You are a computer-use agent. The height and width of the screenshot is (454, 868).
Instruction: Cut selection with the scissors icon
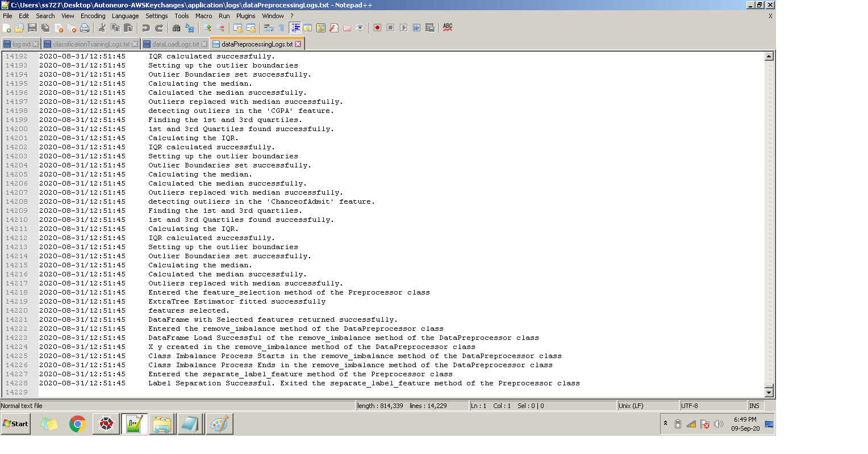click(x=102, y=28)
